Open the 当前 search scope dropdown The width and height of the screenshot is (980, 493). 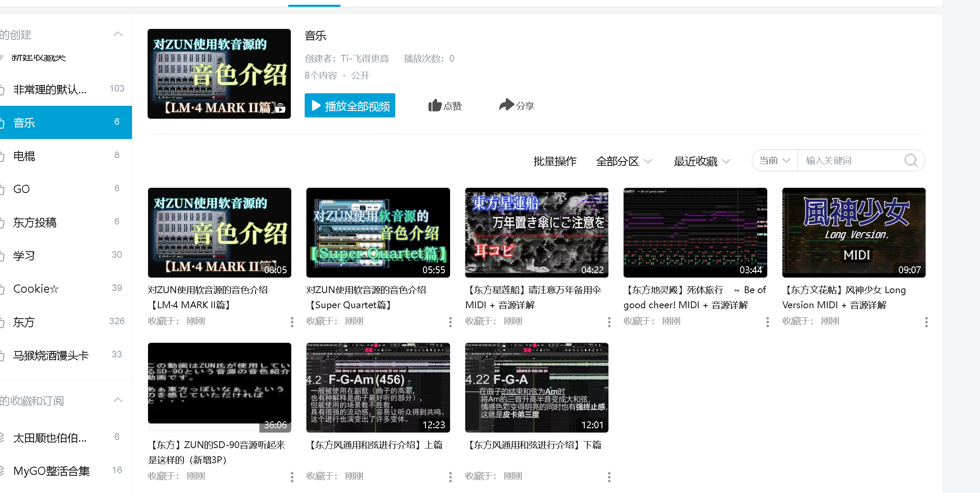(x=775, y=161)
